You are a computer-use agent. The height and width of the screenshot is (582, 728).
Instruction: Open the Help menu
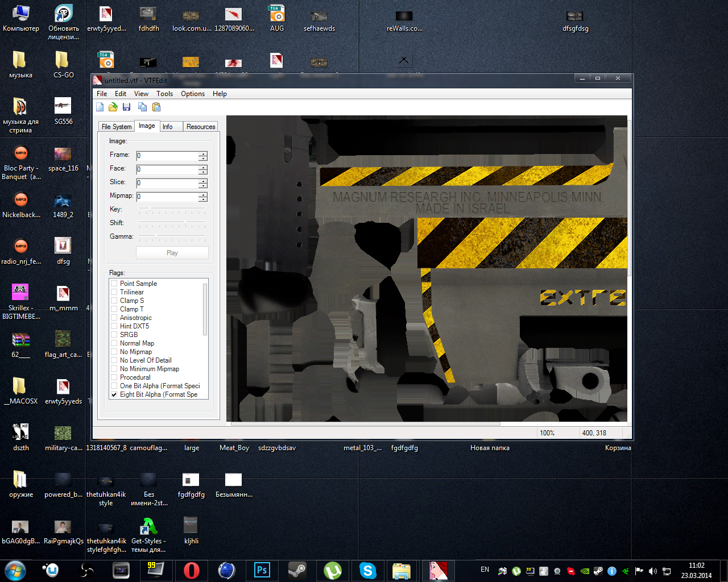[x=220, y=94]
